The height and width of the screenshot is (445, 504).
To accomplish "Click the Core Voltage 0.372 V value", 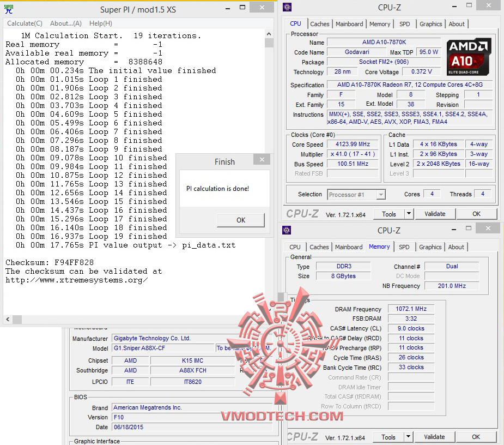I will point(421,71).
